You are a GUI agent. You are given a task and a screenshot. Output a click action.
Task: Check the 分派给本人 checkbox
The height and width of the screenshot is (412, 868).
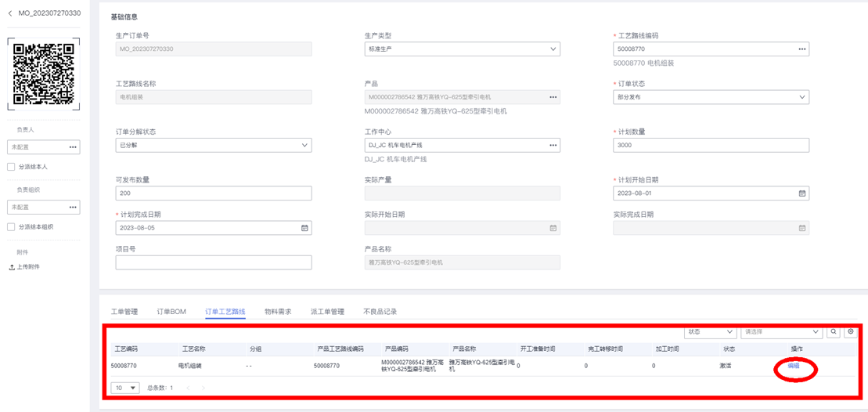click(x=10, y=167)
